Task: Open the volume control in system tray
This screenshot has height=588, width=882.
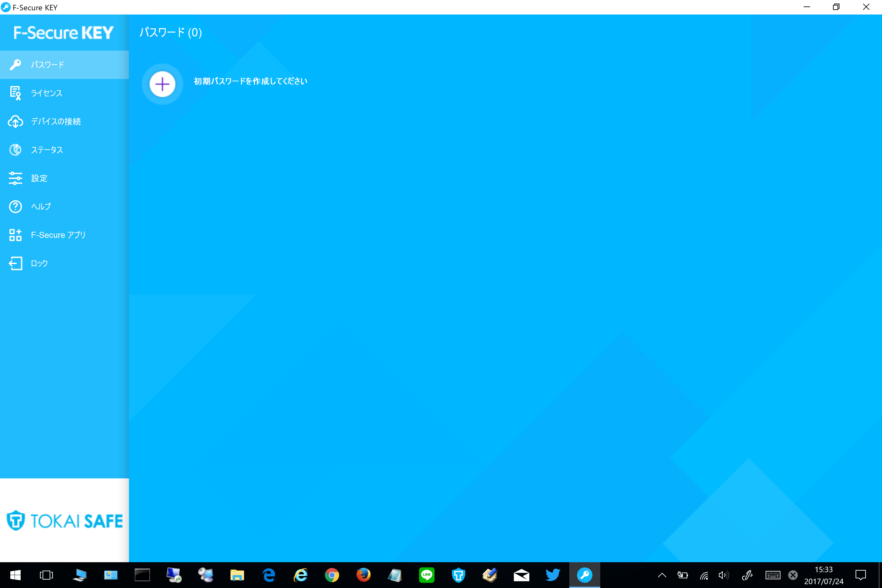Action: (x=723, y=575)
